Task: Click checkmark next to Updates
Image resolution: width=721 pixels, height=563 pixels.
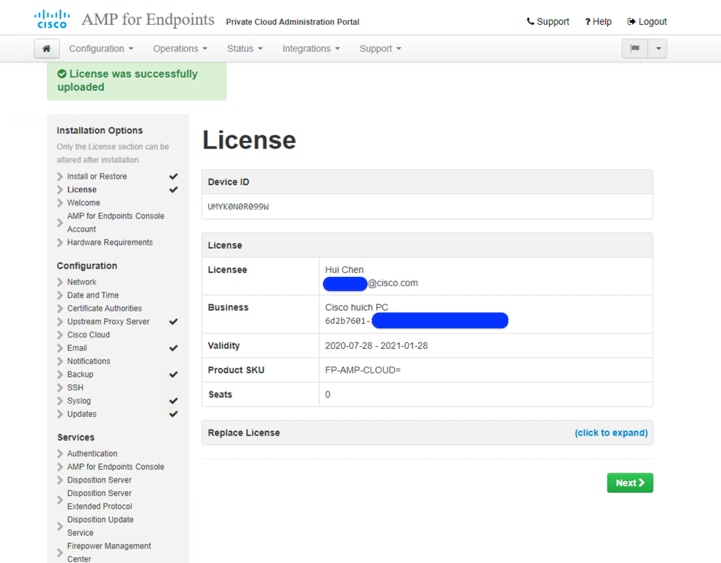Action: pos(173,414)
